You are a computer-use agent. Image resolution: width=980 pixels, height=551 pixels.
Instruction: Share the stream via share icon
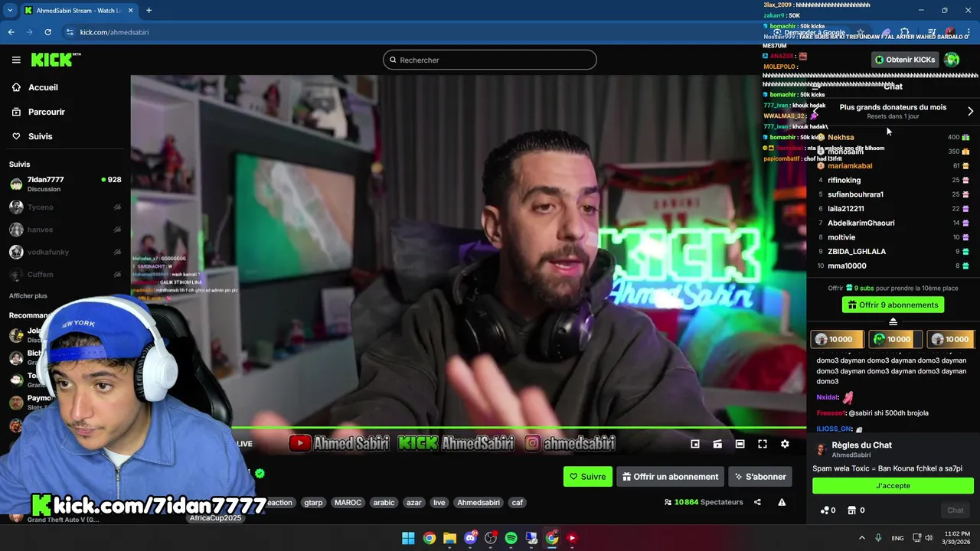click(757, 502)
